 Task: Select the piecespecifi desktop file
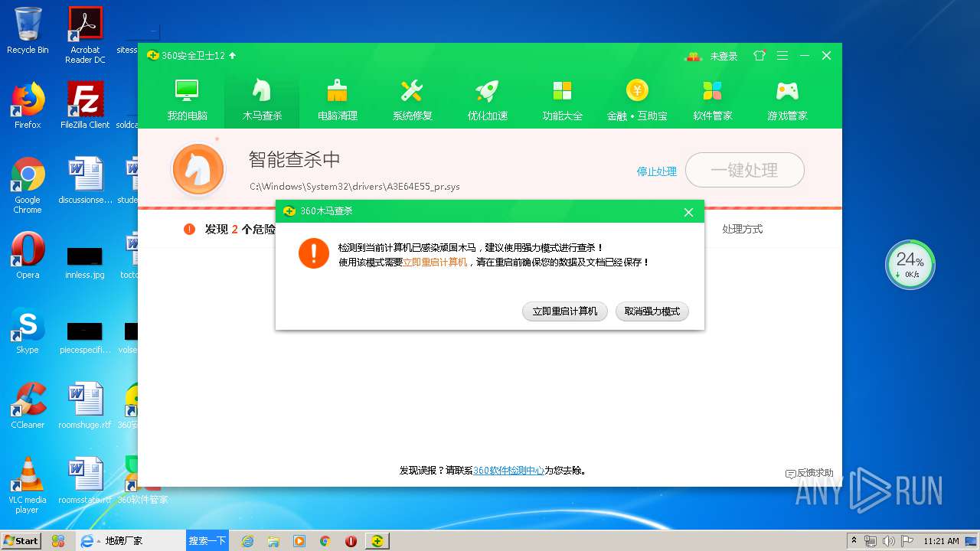coord(85,336)
